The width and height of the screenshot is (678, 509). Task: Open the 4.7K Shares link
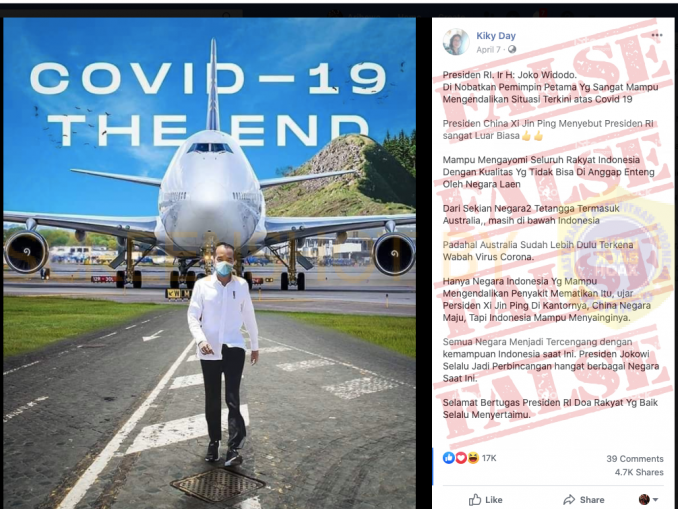639,472
